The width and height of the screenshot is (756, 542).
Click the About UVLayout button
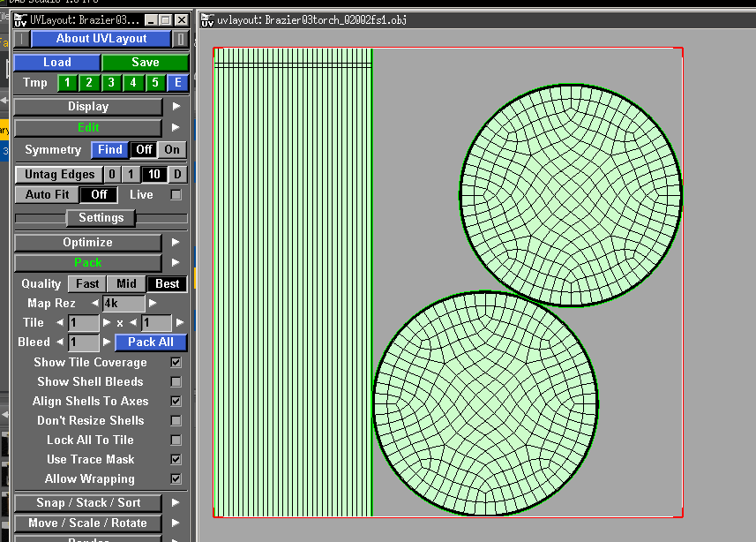pos(101,39)
